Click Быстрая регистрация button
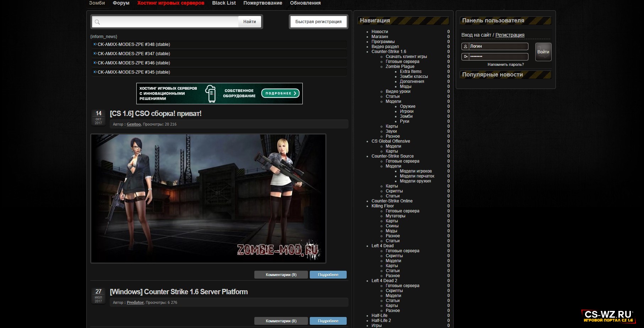644x328 pixels. point(318,22)
